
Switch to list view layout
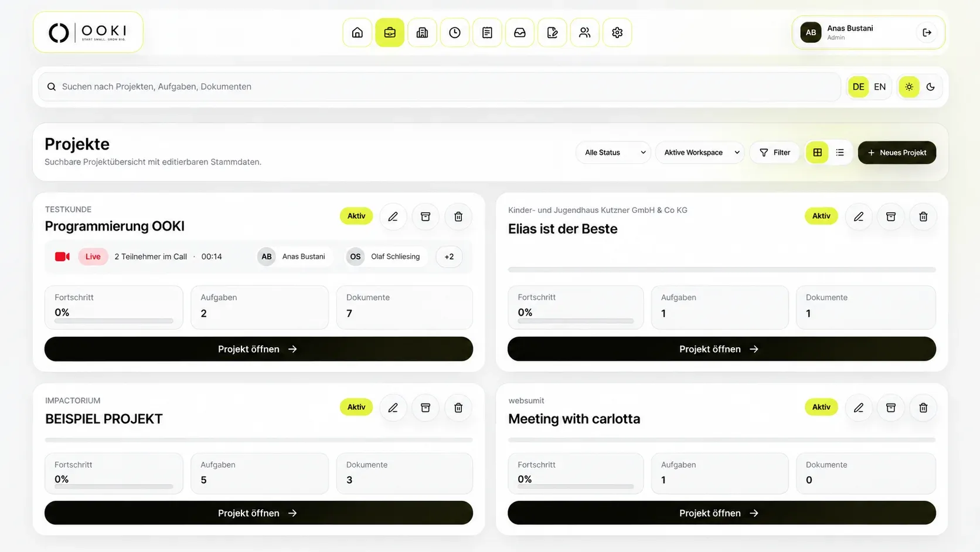click(x=840, y=153)
